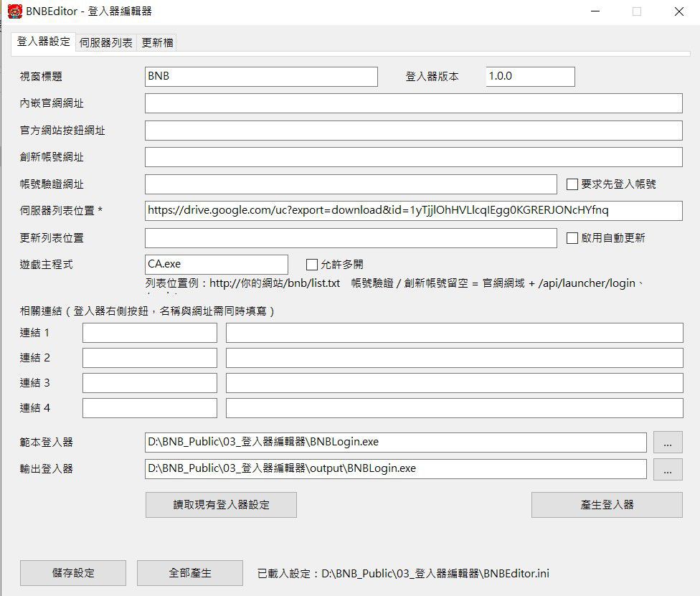Screen dimensions: 700x596
Task: Enable the 要求先登入帳號 checkbox
Action: coord(572,184)
